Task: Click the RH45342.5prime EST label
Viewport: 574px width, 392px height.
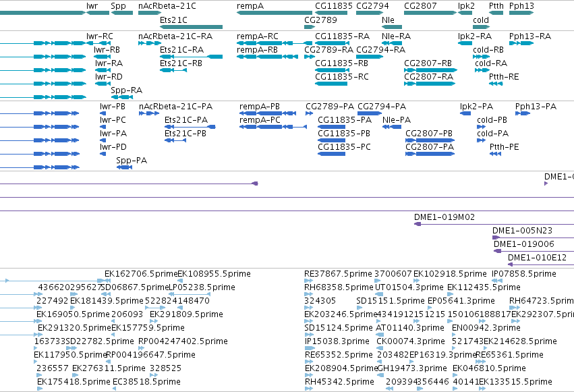Action: coord(339,382)
